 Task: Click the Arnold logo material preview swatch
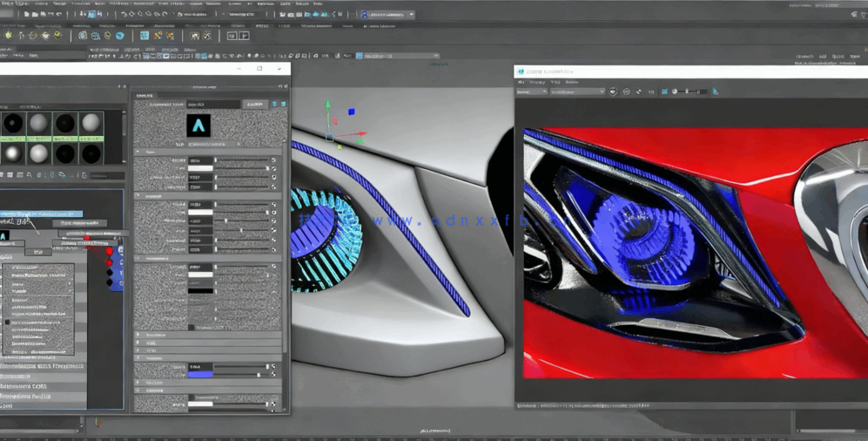coord(198,126)
